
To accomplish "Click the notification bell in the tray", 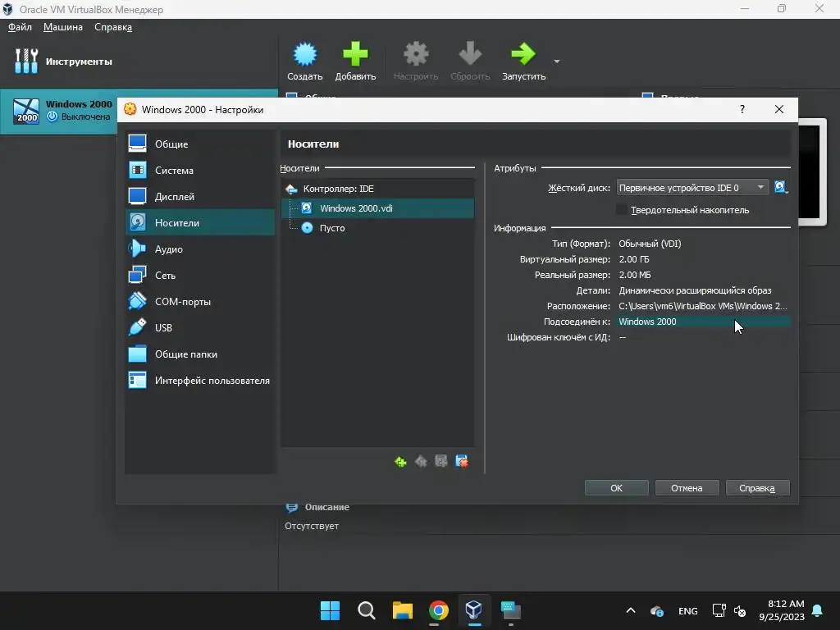I will tap(818, 610).
